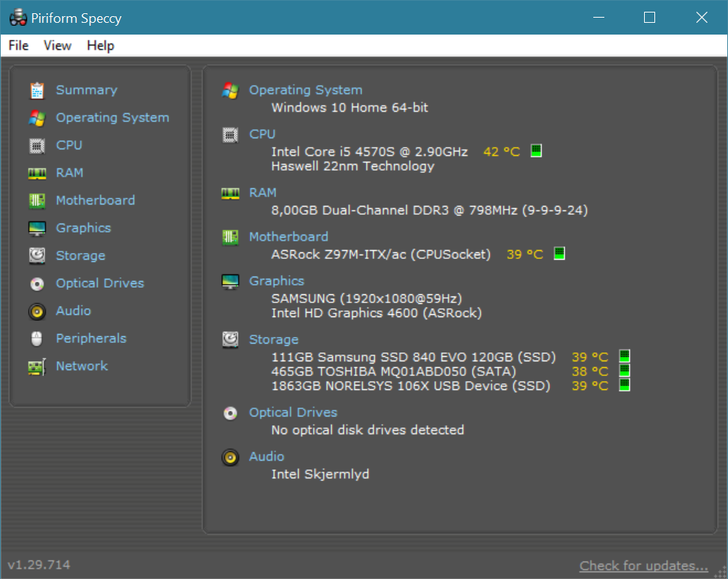Screen dimensions: 728x579
Task: Click the Windows flag icon in main panel
Action: point(230,90)
